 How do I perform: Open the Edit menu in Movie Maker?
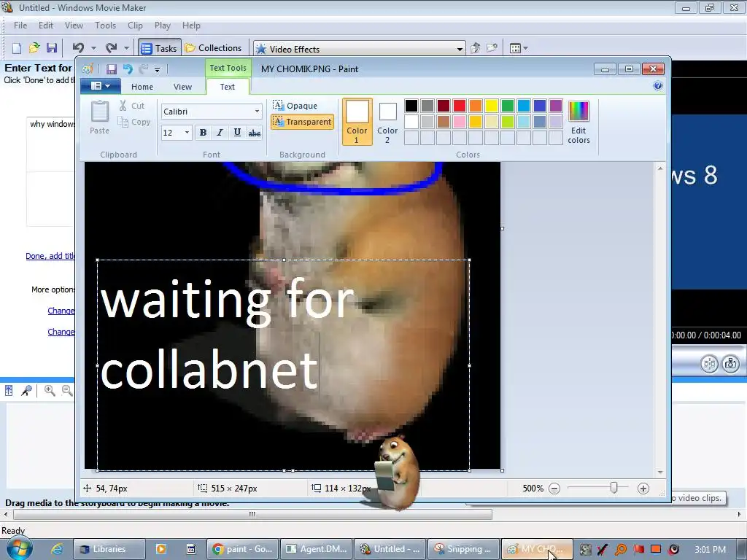[46, 26]
